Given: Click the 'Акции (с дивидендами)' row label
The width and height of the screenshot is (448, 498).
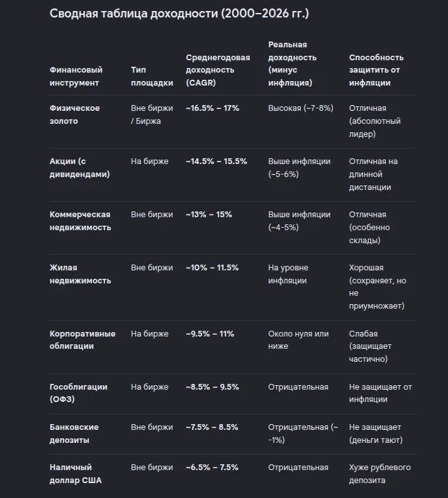Looking at the screenshot, I should (x=79, y=168).
